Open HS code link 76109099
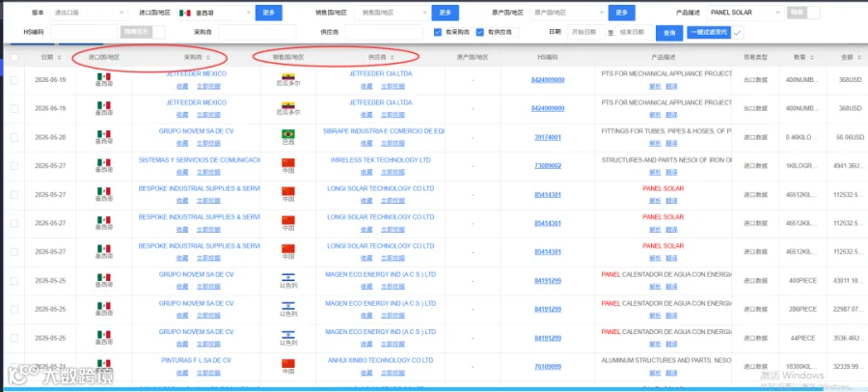Viewport: 868px width, 392px height. tap(548, 367)
